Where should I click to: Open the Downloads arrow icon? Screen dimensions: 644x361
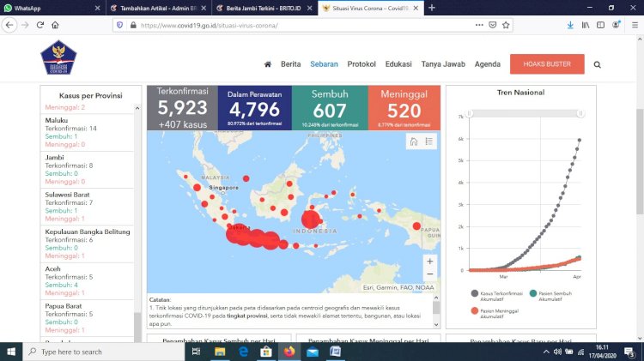pyautogui.click(x=570, y=25)
